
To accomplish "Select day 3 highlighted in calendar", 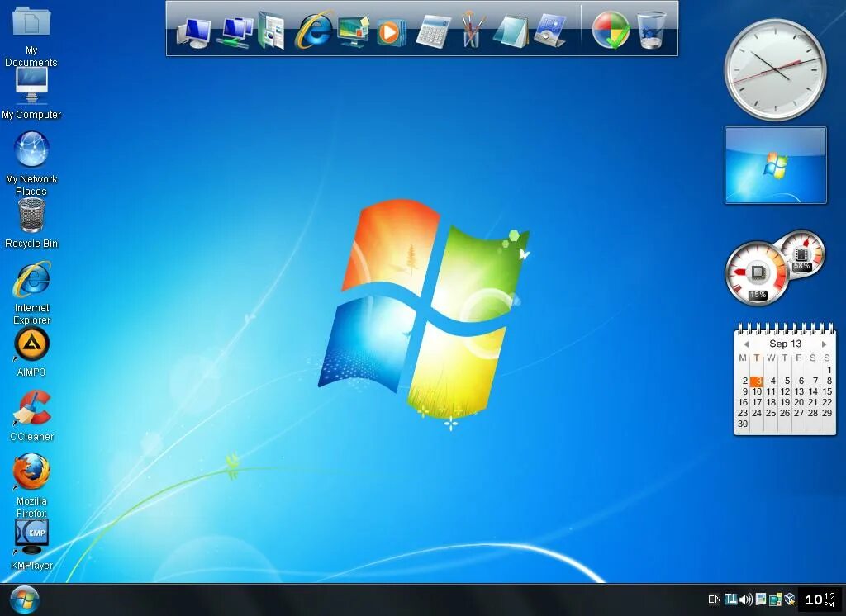I will coord(757,381).
